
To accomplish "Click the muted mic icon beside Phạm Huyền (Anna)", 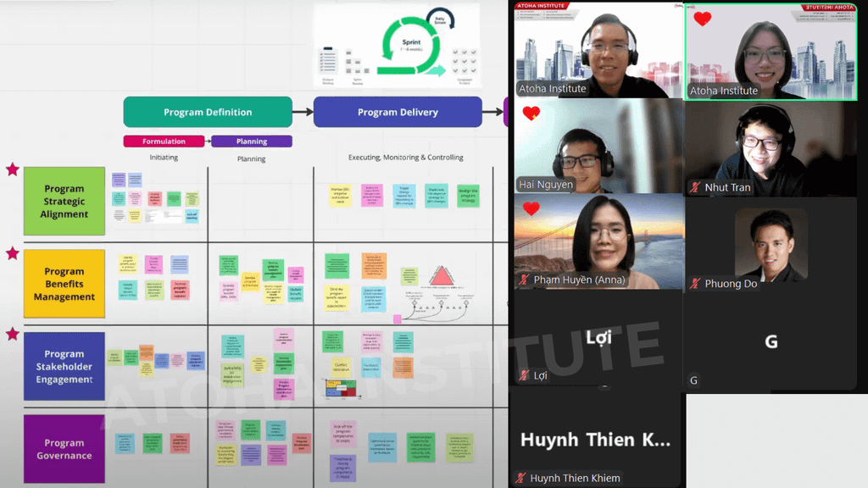I will coord(524,280).
